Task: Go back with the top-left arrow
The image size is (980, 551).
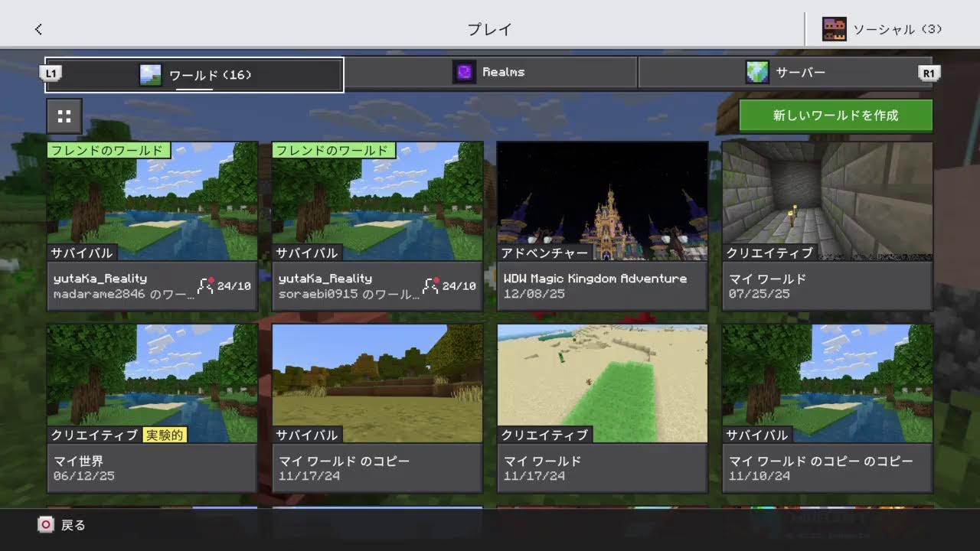Action: [x=38, y=29]
